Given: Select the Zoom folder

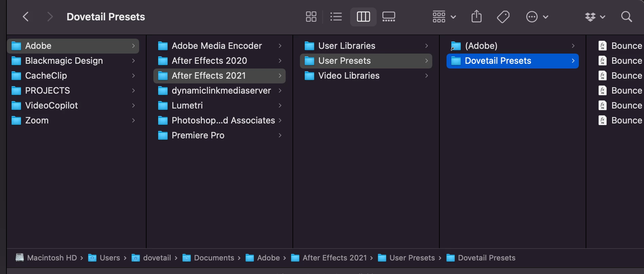Looking at the screenshot, I should tap(73, 120).
